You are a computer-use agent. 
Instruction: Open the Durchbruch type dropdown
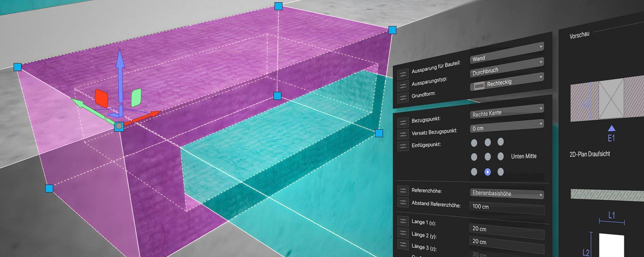(506, 67)
